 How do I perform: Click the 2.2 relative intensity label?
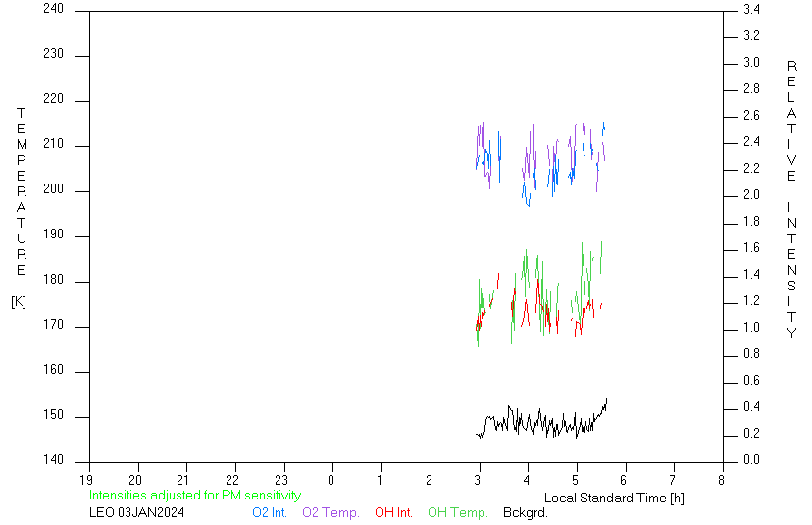[751, 168]
